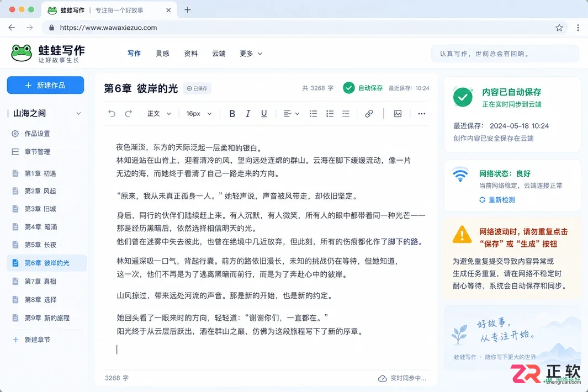This screenshot has width=588, height=392.
Task: Toggle underline formatting
Action: click(264, 114)
